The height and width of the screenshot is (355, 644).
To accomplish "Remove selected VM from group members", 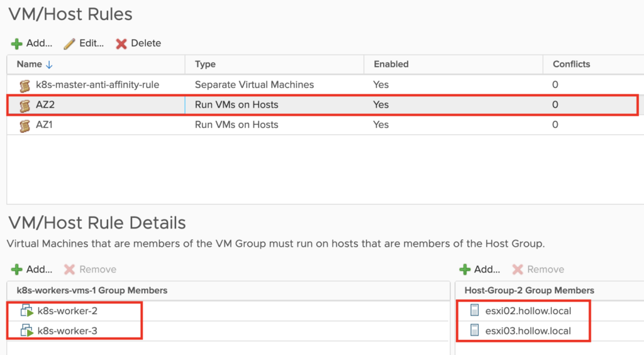I will pyautogui.click(x=90, y=269).
